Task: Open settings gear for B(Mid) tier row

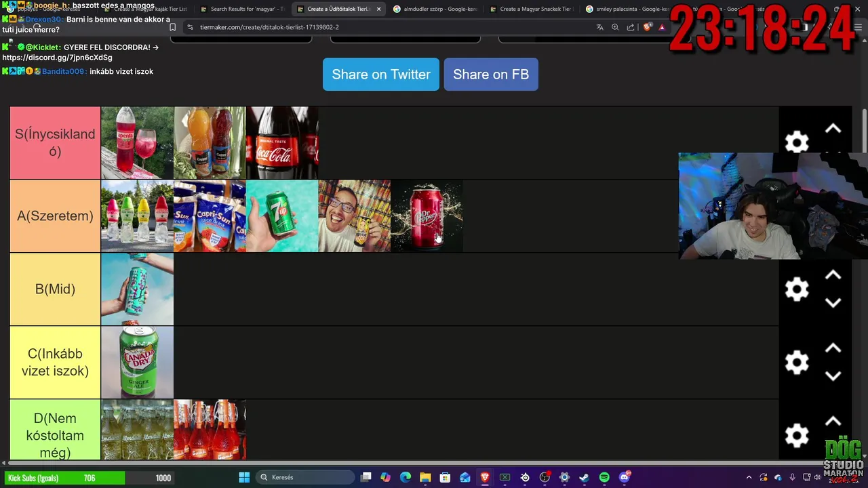Action: point(797,289)
